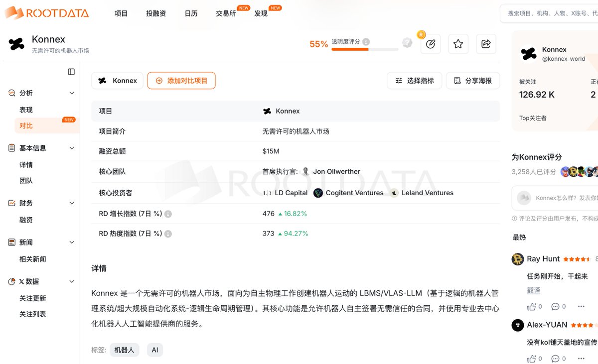Click info icon next to 透明度评分
This screenshot has height=364, width=598.
pyautogui.click(x=366, y=42)
